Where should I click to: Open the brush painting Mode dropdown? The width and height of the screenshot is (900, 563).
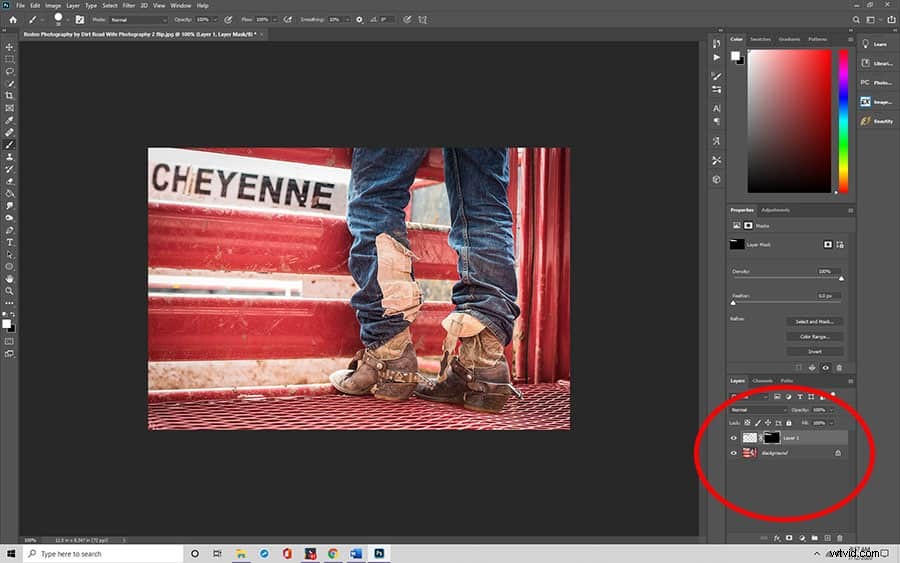click(x=138, y=20)
